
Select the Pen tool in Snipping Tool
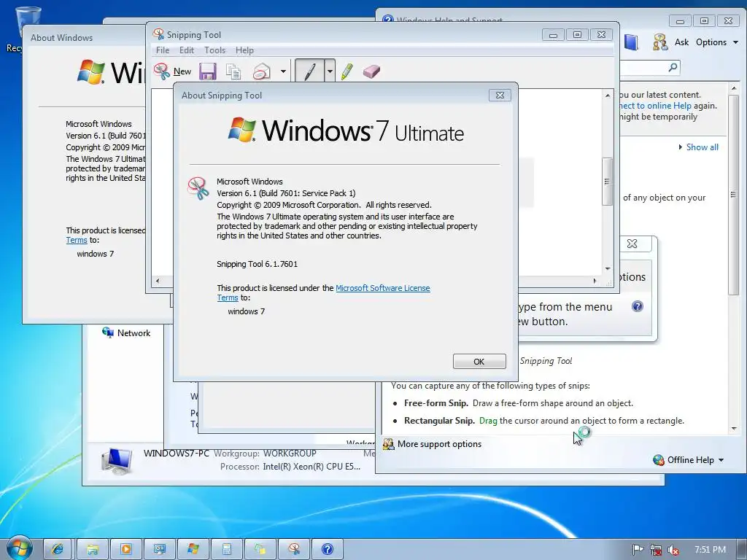[309, 71]
